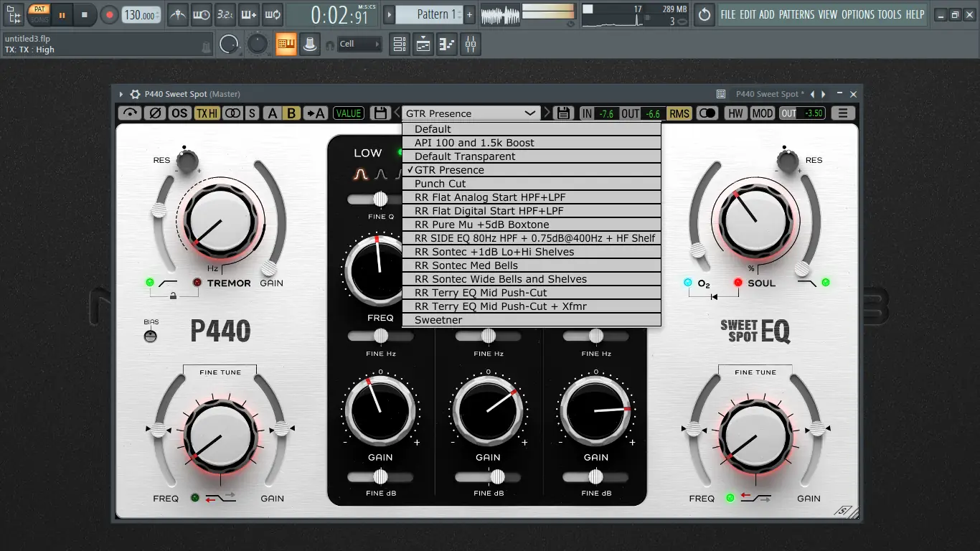980x551 pixels.
Task: Choose the Punch Cut preset
Action: click(532, 184)
